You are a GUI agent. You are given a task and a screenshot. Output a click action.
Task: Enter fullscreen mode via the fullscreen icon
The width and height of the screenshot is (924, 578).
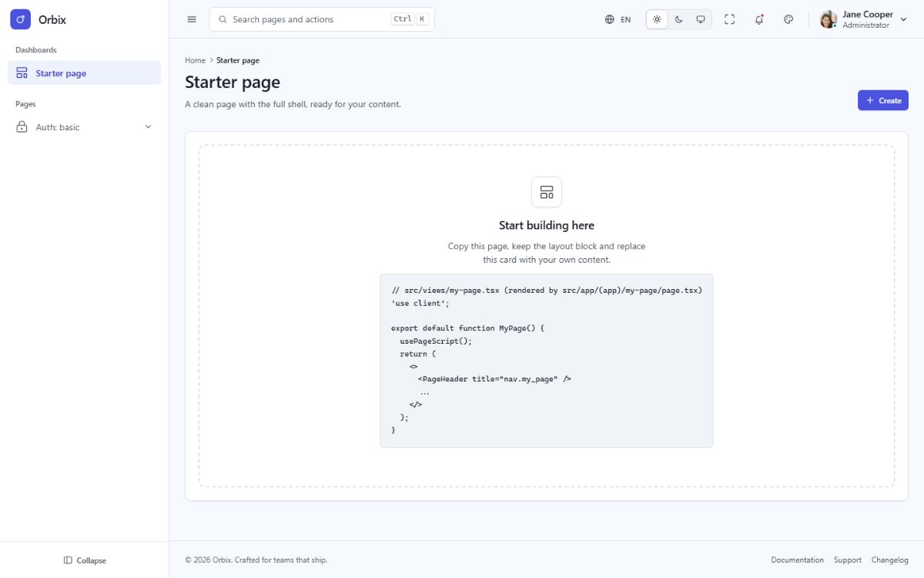tap(730, 19)
